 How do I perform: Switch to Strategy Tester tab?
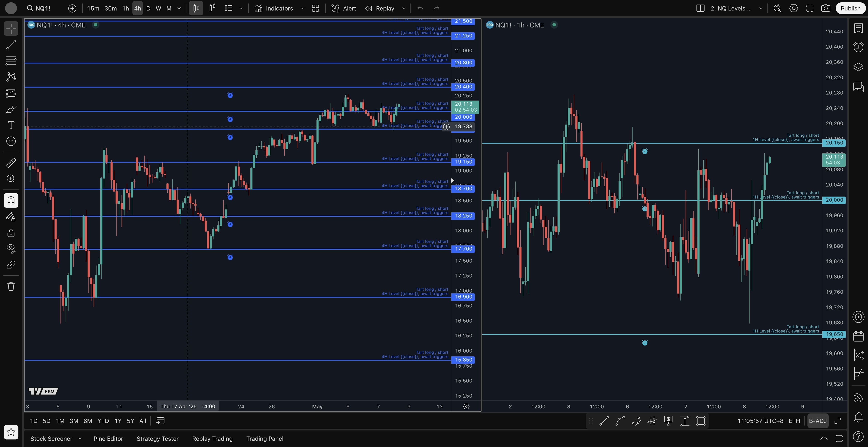pyautogui.click(x=157, y=439)
